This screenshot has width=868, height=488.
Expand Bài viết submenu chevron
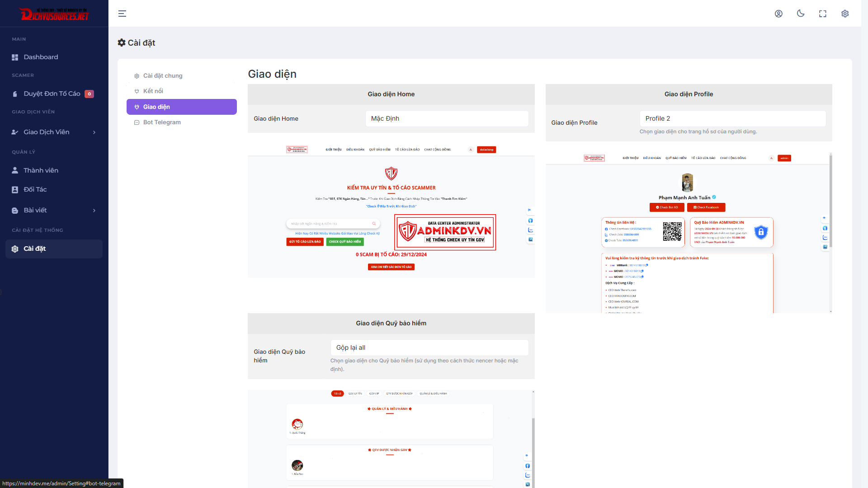pyautogui.click(x=94, y=210)
